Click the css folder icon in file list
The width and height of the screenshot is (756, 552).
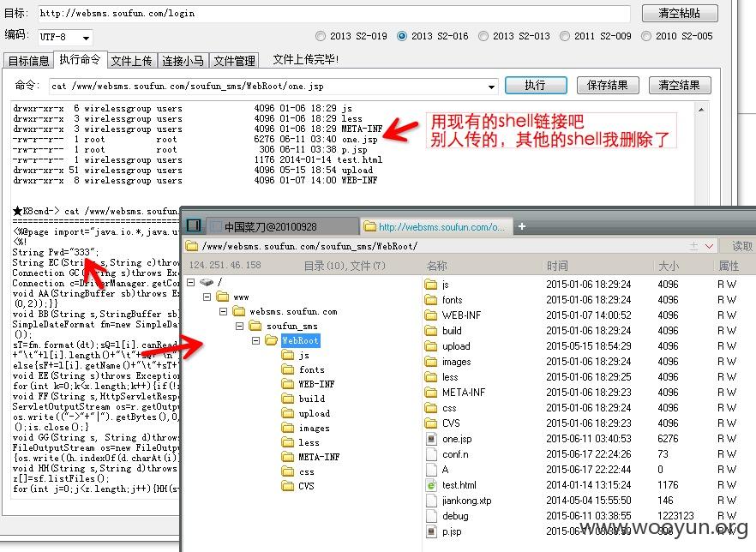430,408
